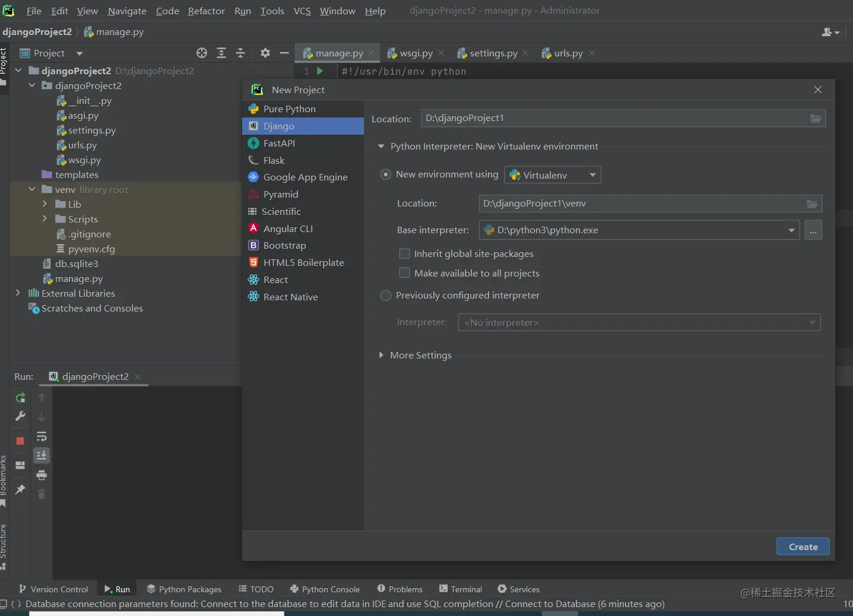853x616 pixels.
Task: Select Previously configured interpreter radio option
Action: (x=386, y=296)
